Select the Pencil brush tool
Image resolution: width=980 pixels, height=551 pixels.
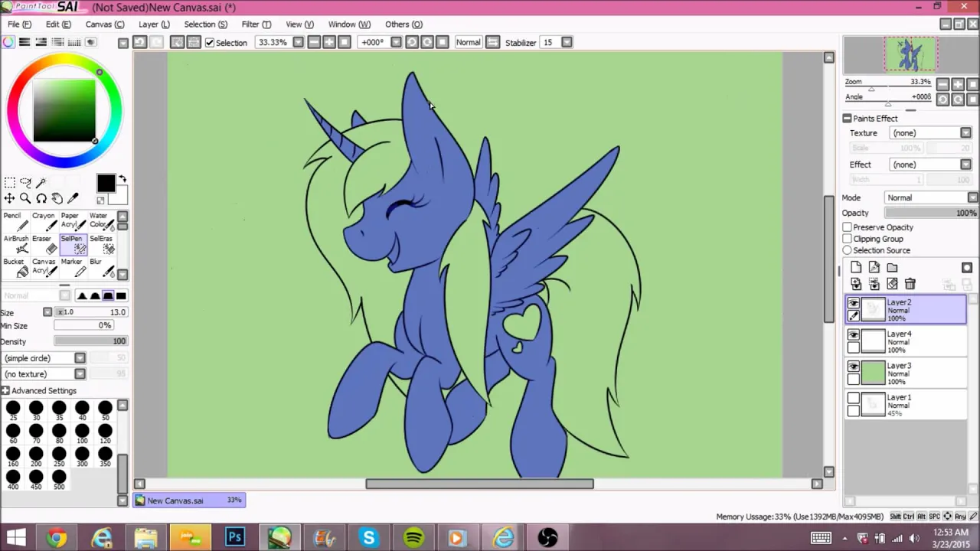tap(15, 221)
